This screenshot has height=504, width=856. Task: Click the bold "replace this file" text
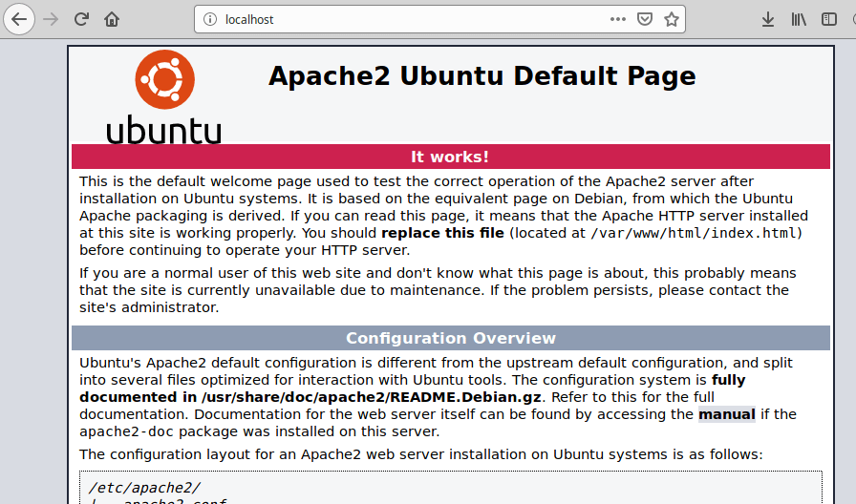(x=442, y=233)
